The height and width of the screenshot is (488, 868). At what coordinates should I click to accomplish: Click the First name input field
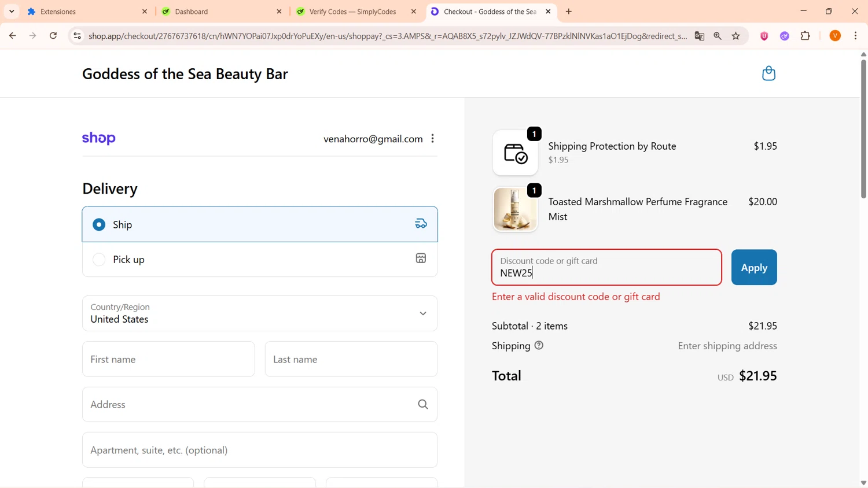(168, 359)
